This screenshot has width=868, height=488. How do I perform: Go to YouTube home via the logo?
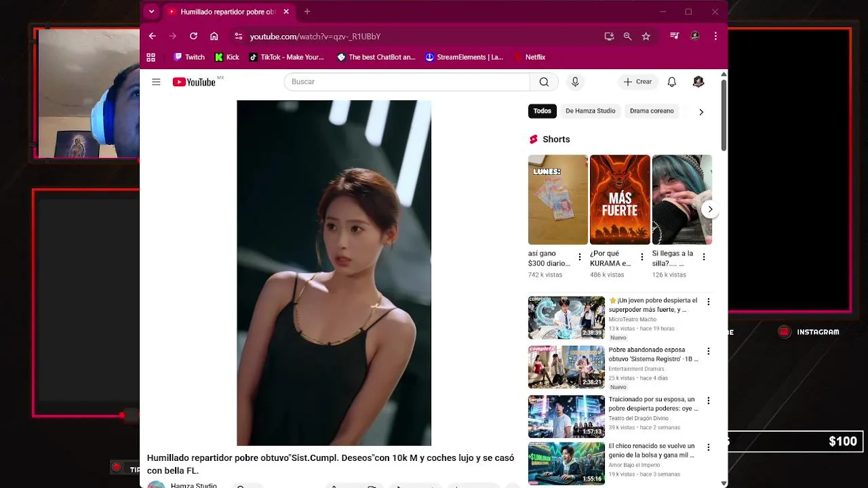[x=194, y=82]
